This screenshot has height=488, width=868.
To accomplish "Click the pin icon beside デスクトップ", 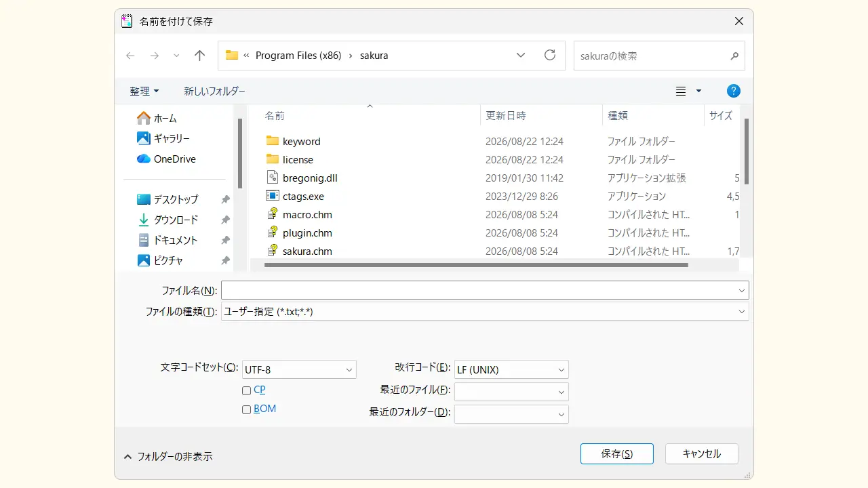I will [225, 199].
